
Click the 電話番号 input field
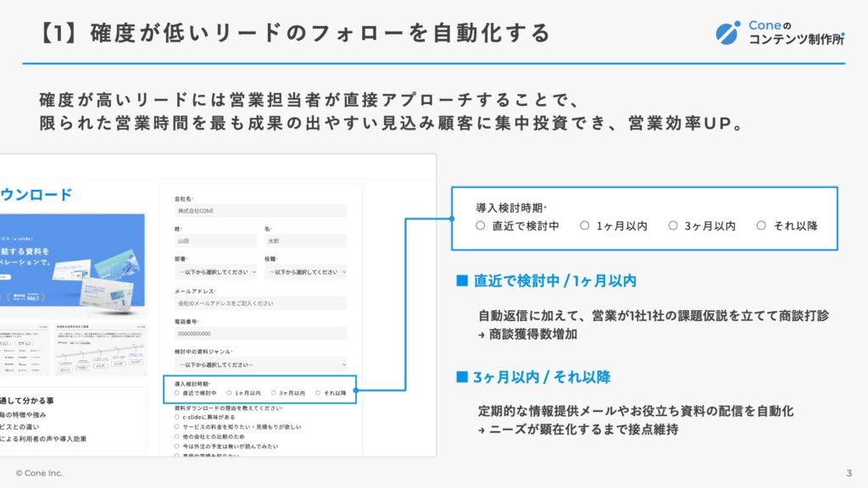click(261, 334)
